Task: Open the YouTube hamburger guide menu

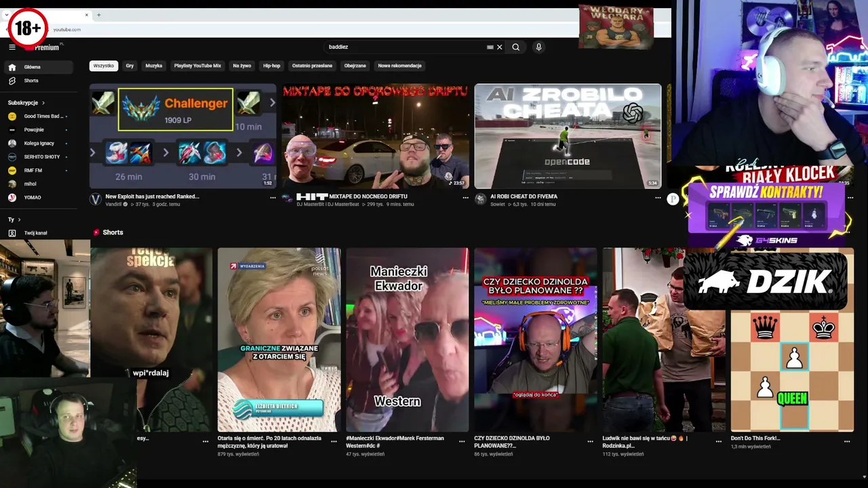Action: pos(12,47)
